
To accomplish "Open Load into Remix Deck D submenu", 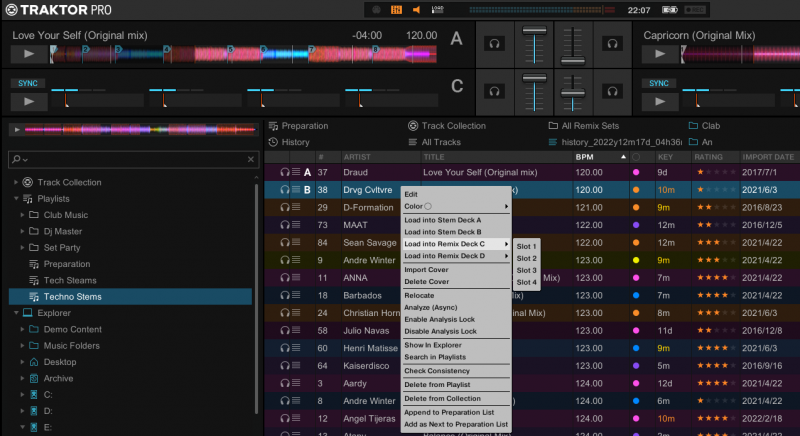I will (456, 256).
